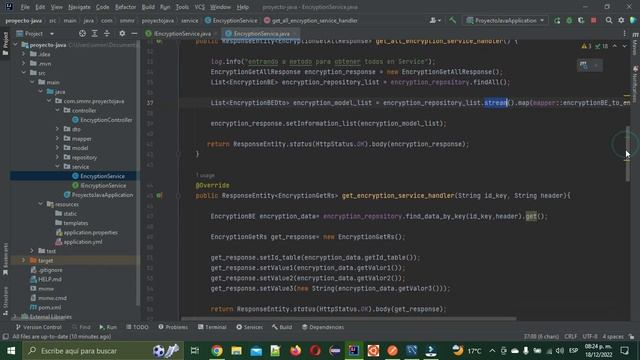
Task: Click the Windows Start button
Action: 11,351
